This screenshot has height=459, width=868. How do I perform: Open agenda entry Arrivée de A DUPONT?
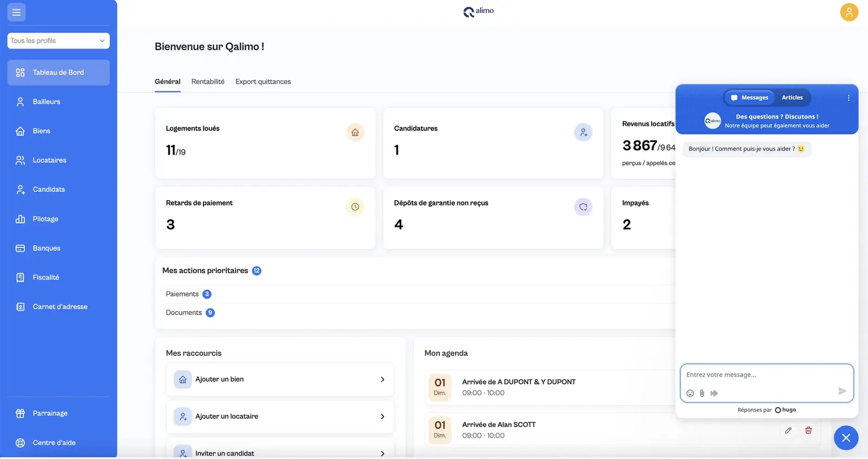(x=549, y=387)
